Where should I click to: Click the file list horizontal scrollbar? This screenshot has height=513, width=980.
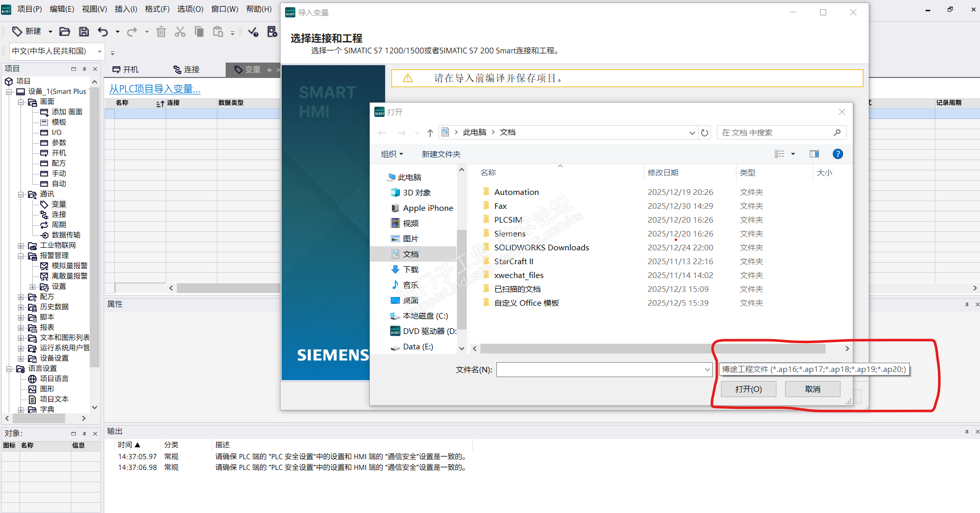(x=653, y=349)
